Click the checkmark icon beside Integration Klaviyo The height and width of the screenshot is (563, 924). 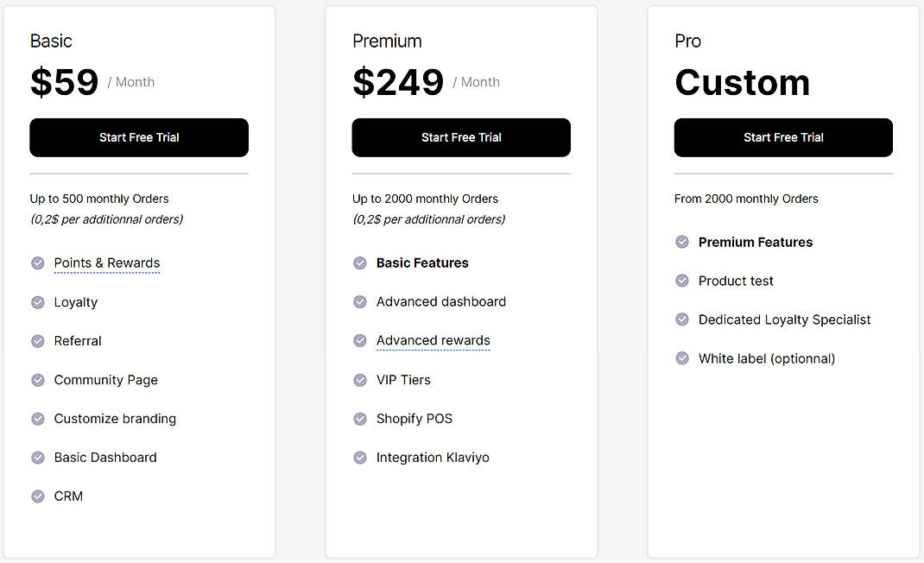click(360, 458)
